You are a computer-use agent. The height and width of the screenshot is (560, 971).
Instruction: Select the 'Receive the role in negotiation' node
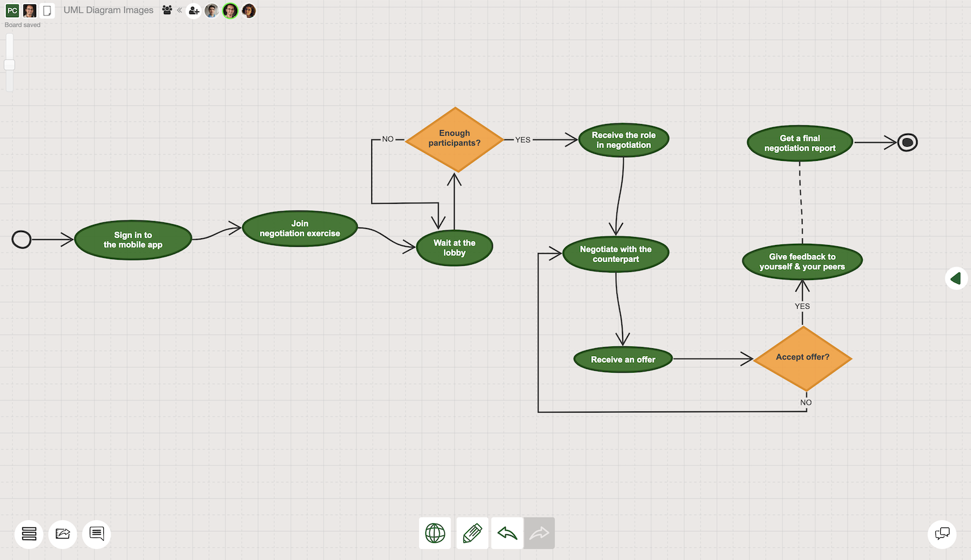624,140
